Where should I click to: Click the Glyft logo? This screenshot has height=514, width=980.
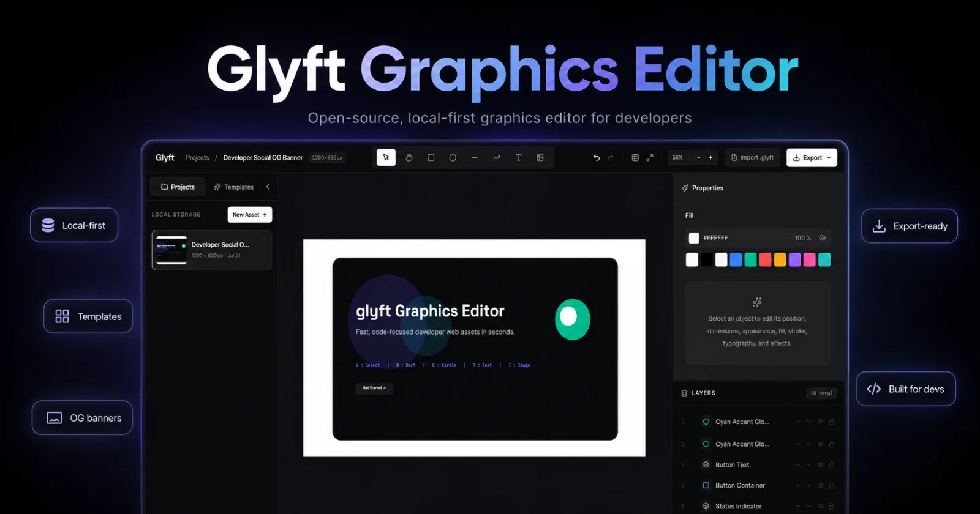165,157
